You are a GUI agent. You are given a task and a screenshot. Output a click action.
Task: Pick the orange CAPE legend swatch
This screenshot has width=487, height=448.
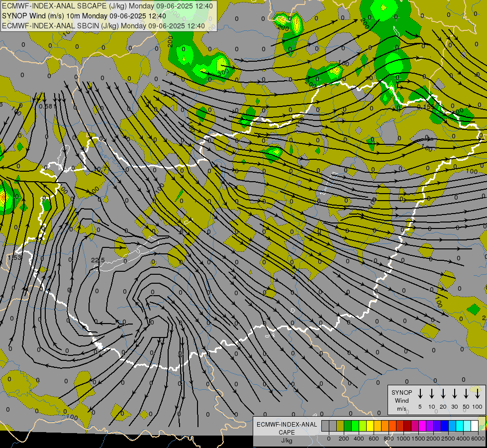(385, 426)
